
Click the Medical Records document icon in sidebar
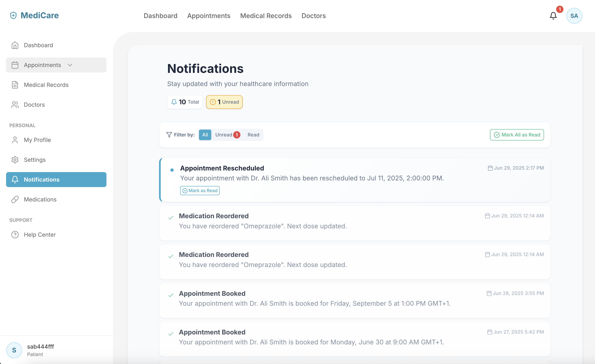click(x=15, y=85)
